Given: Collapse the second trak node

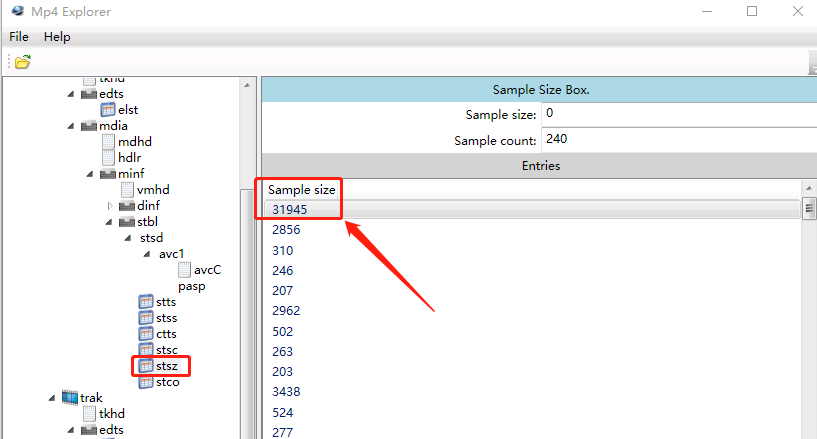Looking at the screenshot, I should pyautogui.click(x=52, y=398).
